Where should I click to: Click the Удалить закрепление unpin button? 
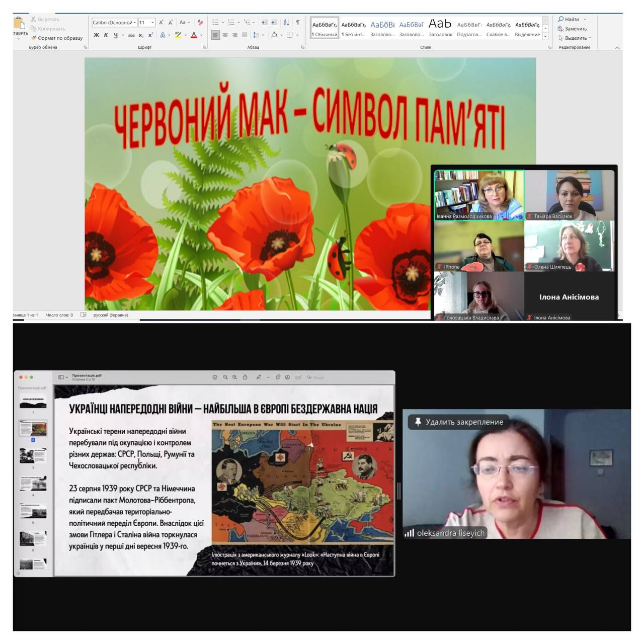(458, 422)
